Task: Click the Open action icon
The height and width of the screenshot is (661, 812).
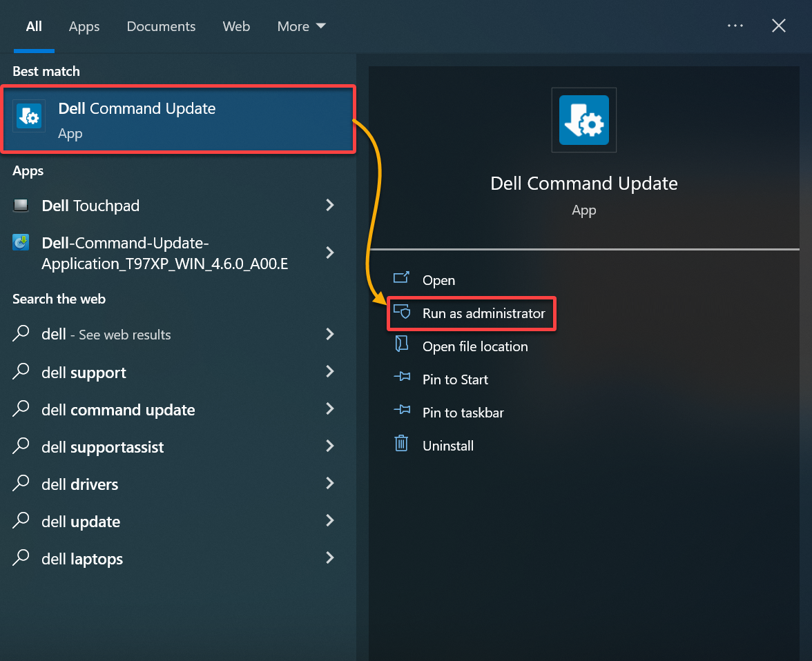Action: (401, 279)
